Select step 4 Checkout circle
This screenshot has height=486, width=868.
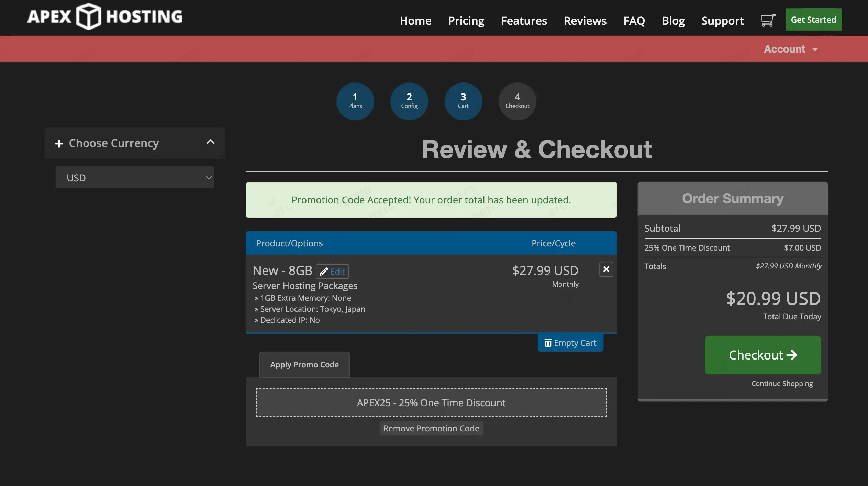coord(517,101)
